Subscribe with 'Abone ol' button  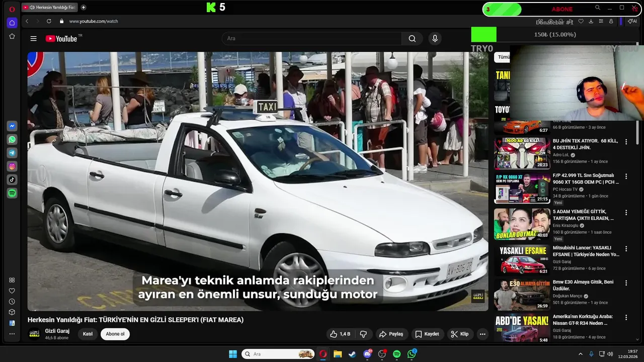tap(115, 334)
